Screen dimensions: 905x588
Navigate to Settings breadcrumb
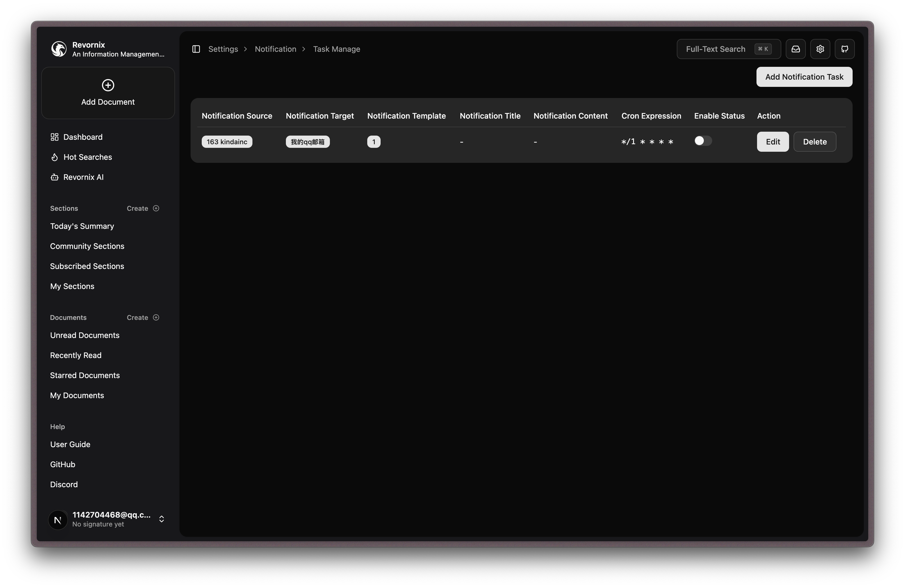[x=223, y=49]
